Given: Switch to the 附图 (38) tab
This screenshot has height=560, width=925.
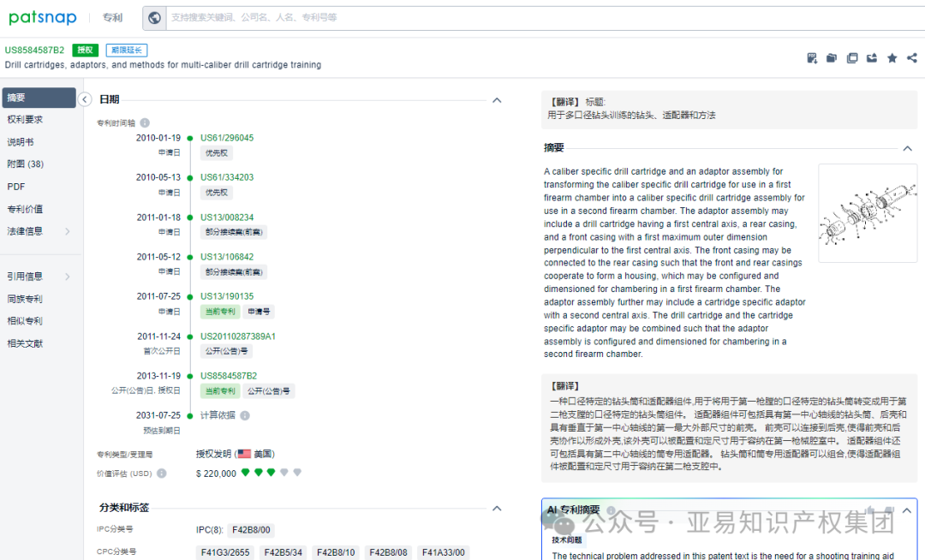Looking at the screenshot, I should tap(26, 164).
